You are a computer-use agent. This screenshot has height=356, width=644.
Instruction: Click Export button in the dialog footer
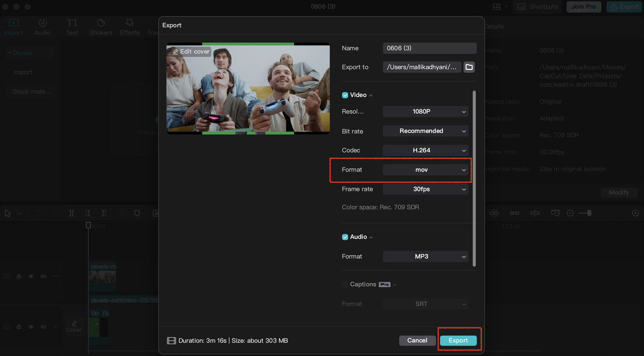coord(458,341)
